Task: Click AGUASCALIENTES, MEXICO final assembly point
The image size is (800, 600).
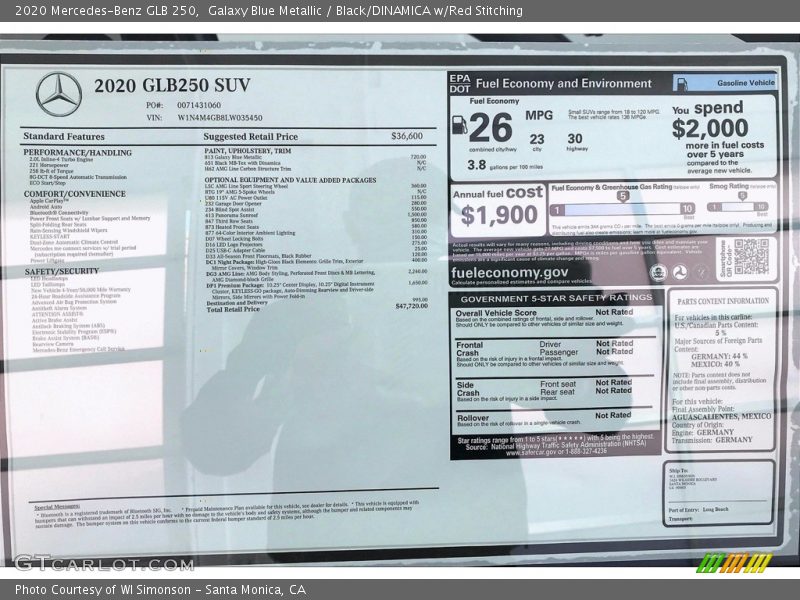Action: click(721, 416)
